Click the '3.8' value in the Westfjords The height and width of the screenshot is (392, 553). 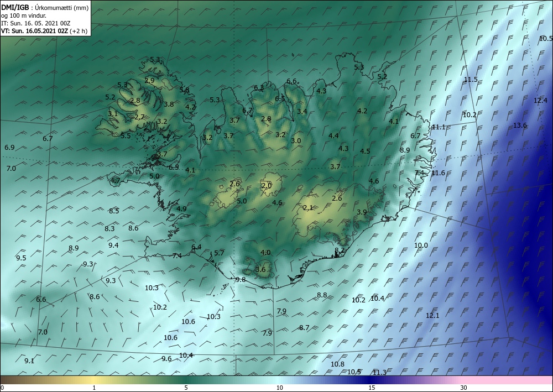click(x=169, y=104)
